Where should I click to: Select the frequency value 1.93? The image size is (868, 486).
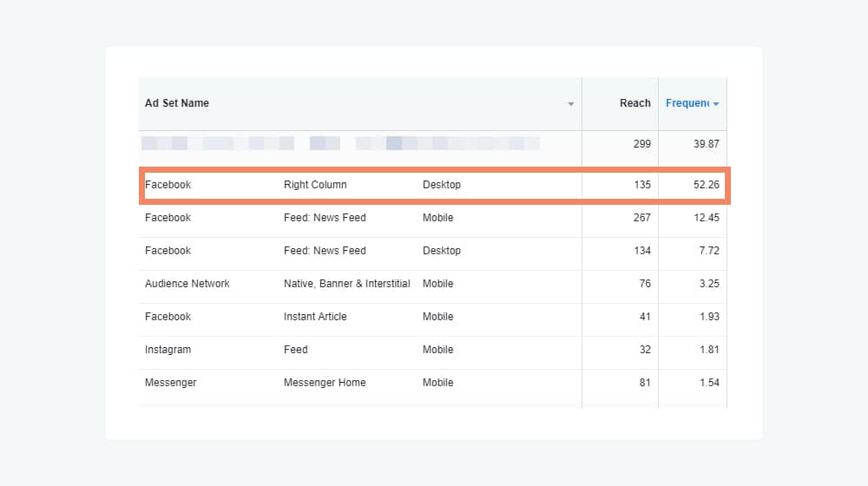709,317
